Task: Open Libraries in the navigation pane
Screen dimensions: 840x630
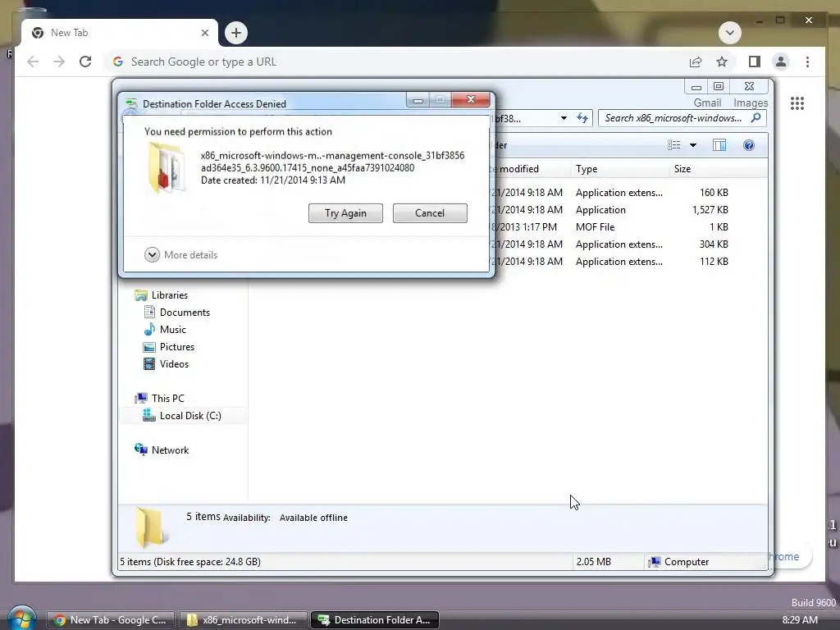Action: (x=169, y=295)
